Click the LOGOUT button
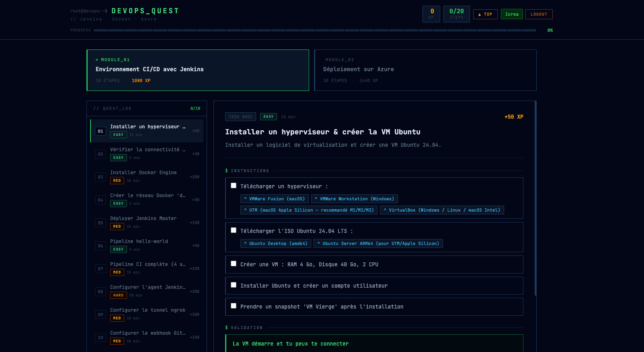The image size is (644, 352). [539, 14]
